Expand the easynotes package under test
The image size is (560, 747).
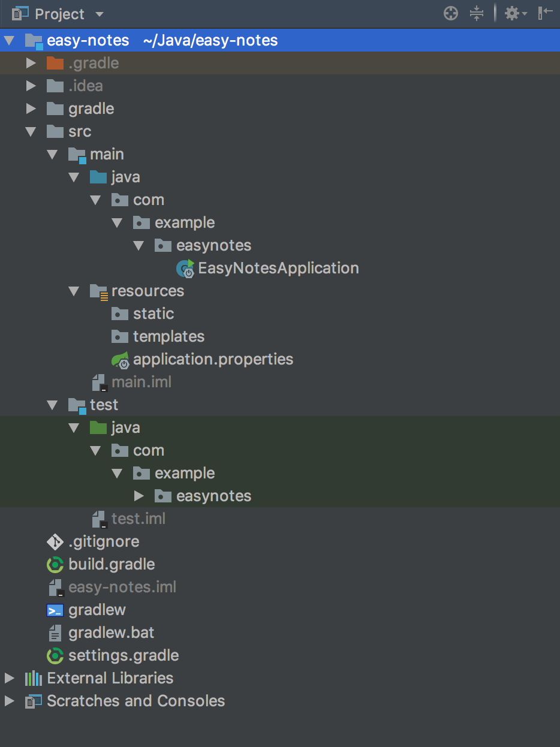click(x=139, y=496)
